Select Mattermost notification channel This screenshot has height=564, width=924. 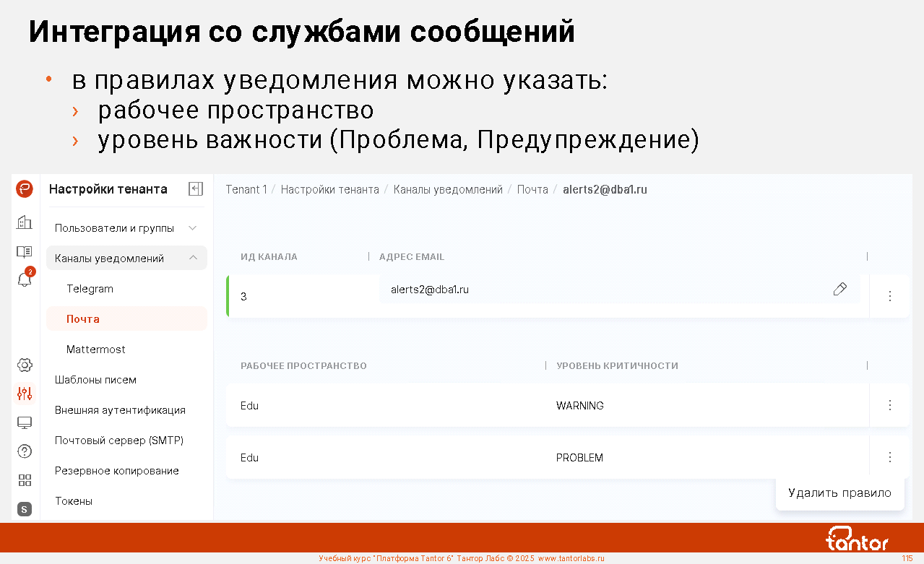click(x=96, y=350)
